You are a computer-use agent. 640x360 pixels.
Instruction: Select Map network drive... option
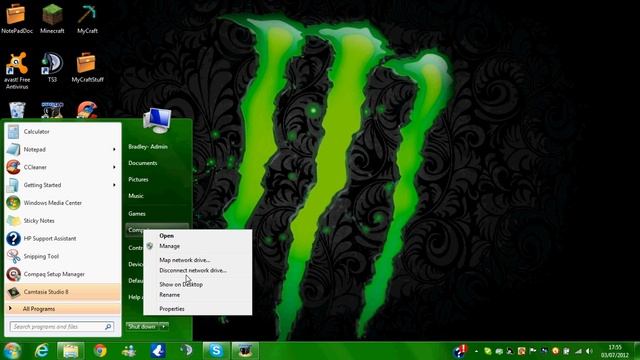pos(184,260)
